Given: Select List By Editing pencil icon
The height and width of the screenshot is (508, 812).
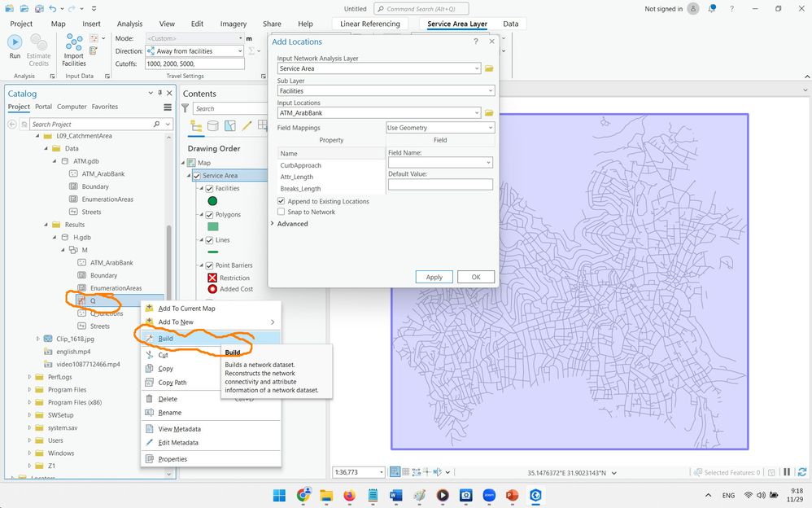Looking at the screenshot, I should (247, 126).
